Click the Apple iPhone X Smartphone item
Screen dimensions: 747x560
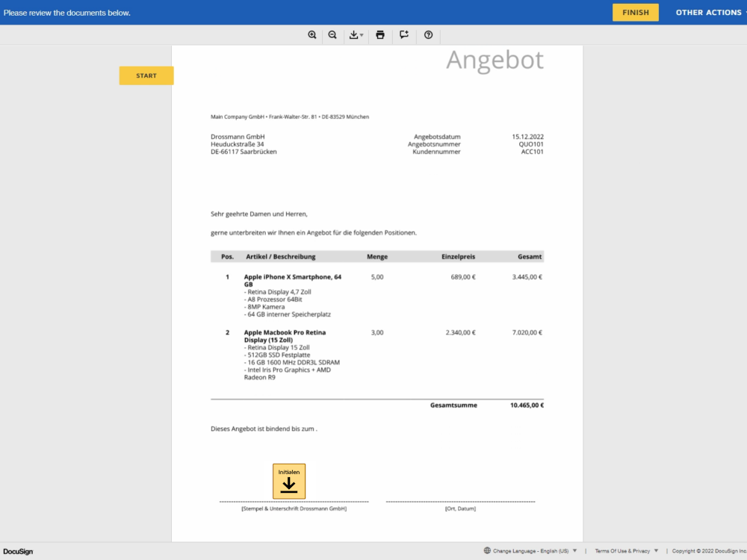293,281
